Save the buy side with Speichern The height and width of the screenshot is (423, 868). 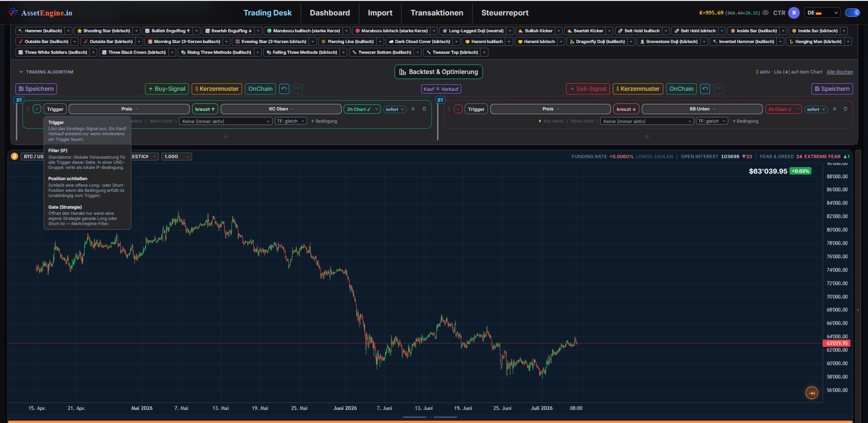[x=36, y=89]
